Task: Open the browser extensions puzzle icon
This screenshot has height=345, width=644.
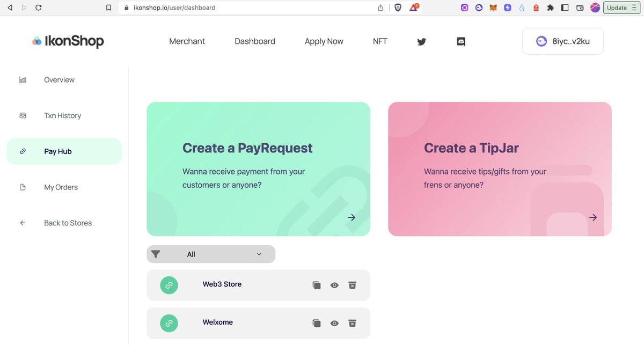Action: click(550, 8)
